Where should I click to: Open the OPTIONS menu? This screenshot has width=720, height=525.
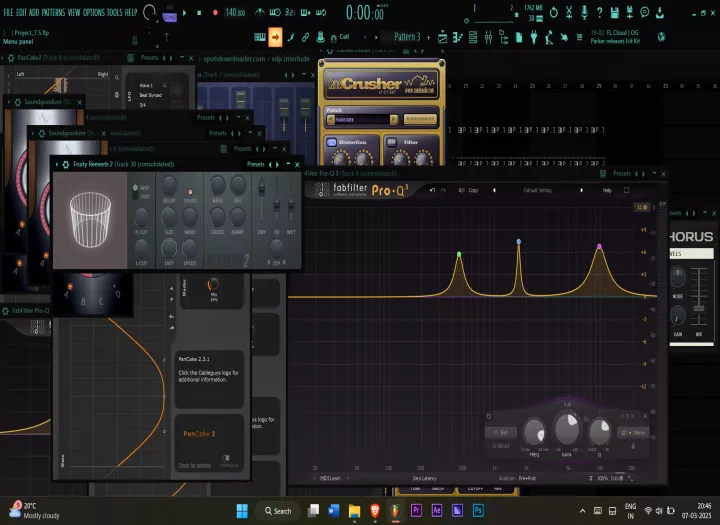coord(94,12)
